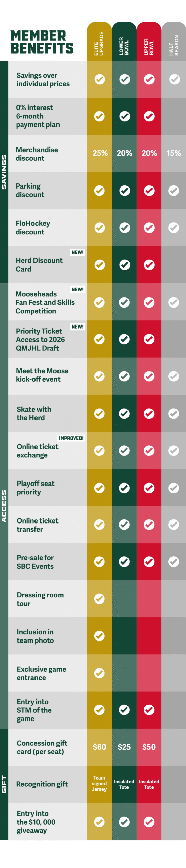Click the Team signed Jersey recognition gift cell
Viewport: 186px width, 868px height.
[x=99, y=784]
